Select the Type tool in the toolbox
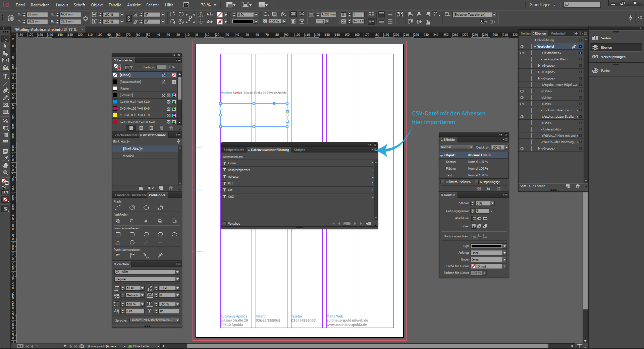This screenshot has height=349, width=644. tap(5, 76)
